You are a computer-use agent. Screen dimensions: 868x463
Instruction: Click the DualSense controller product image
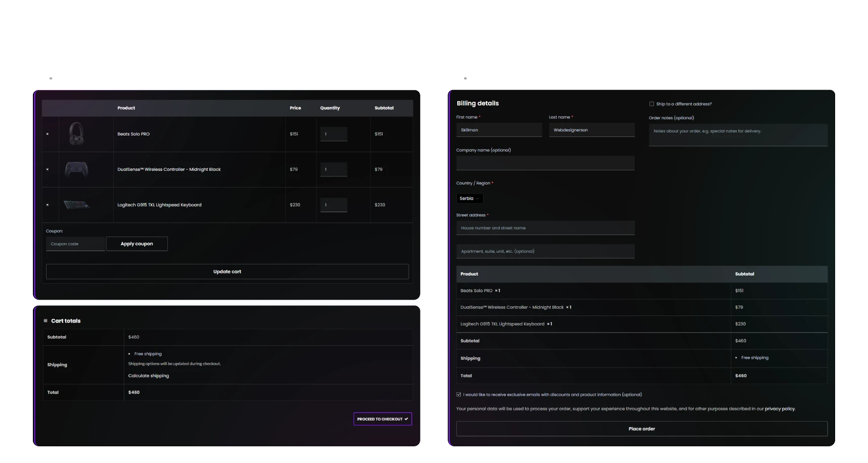(x=76, y=169)
